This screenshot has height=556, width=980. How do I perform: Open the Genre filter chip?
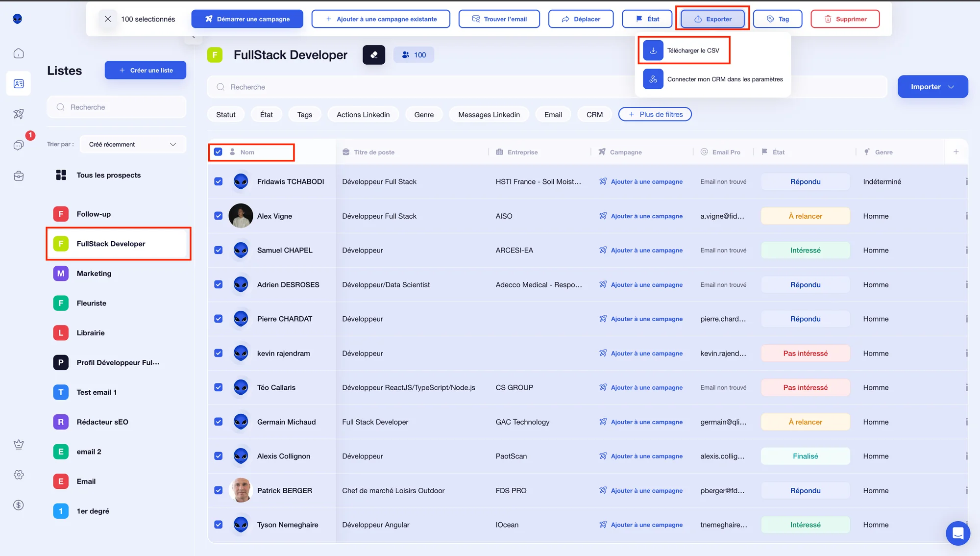[x=424, y=114]
